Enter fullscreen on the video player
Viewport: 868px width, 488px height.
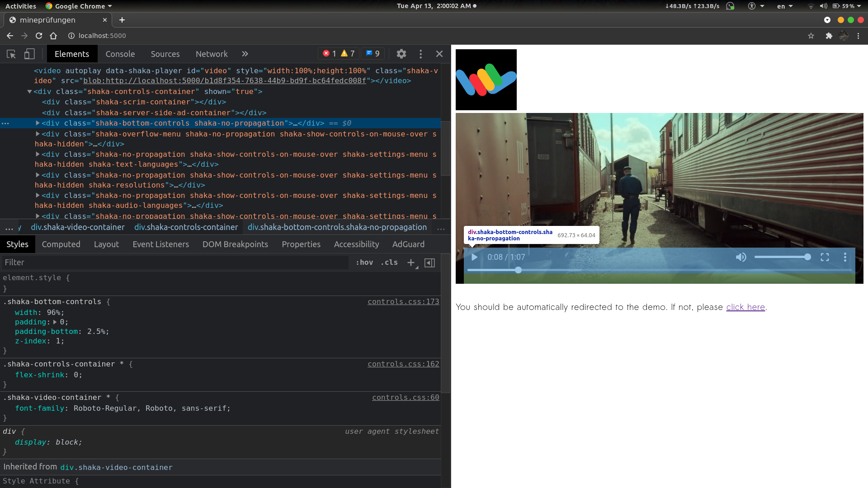[825, 257]
